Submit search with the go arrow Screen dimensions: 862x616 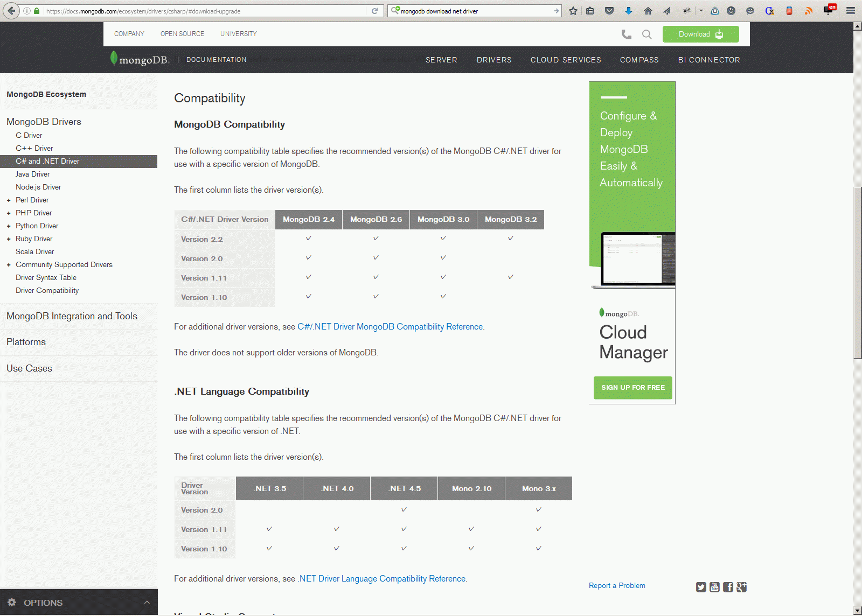pos(556,11)
